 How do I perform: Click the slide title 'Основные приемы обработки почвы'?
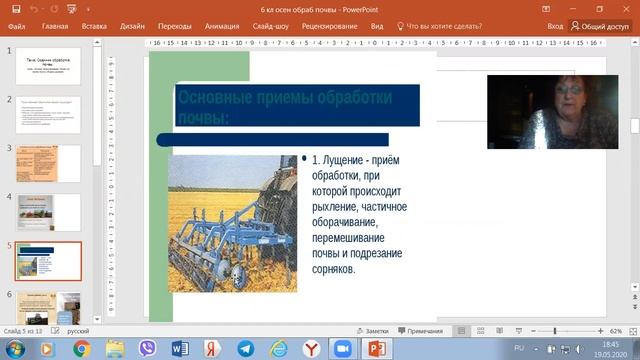297,105
